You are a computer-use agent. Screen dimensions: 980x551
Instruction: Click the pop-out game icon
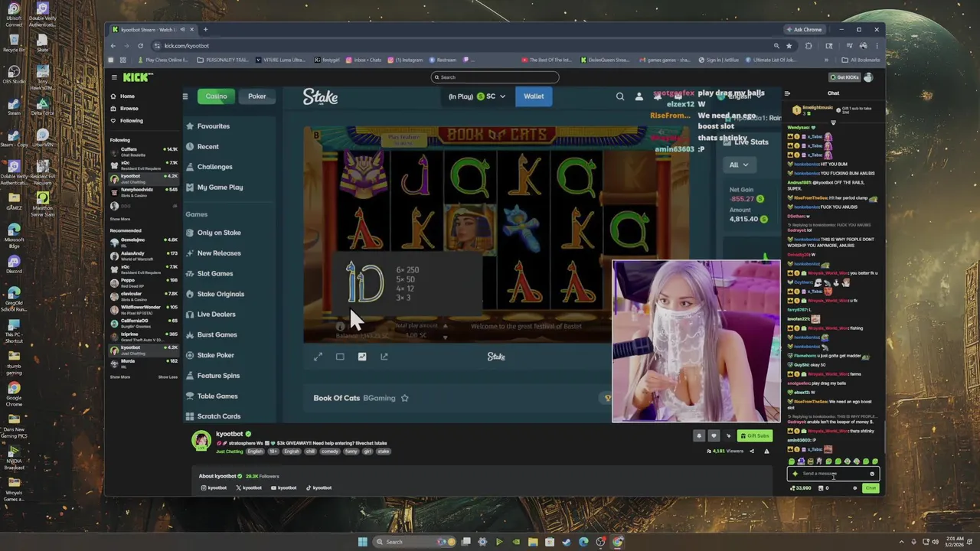[384, 357]
